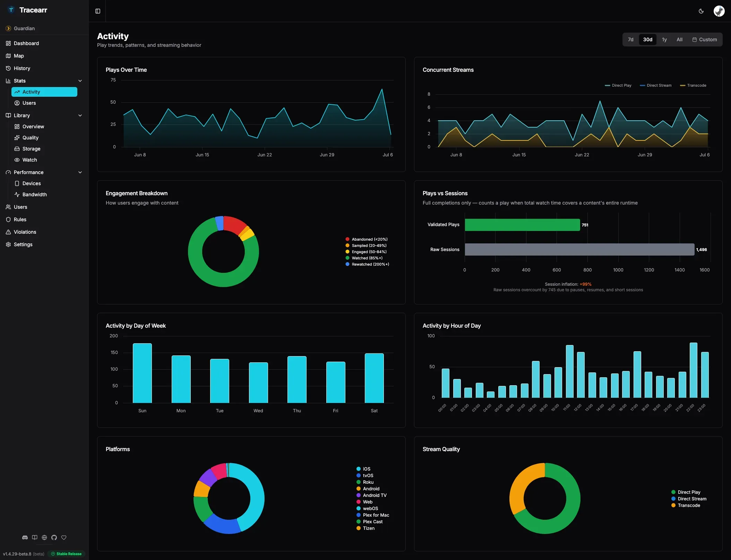
Task: Click the Abandoned (<20%) legend swatch
Action: [x=347, y=239]
